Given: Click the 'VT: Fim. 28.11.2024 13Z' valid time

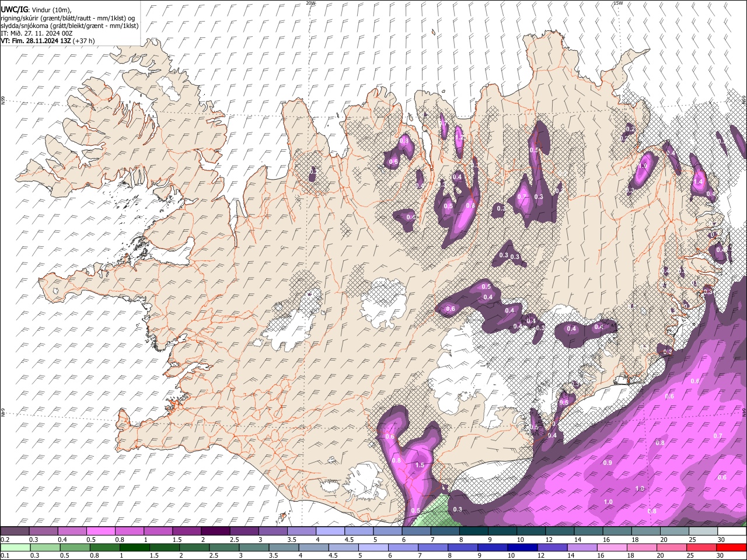Looking at the screenshot, I should [36, 41].
